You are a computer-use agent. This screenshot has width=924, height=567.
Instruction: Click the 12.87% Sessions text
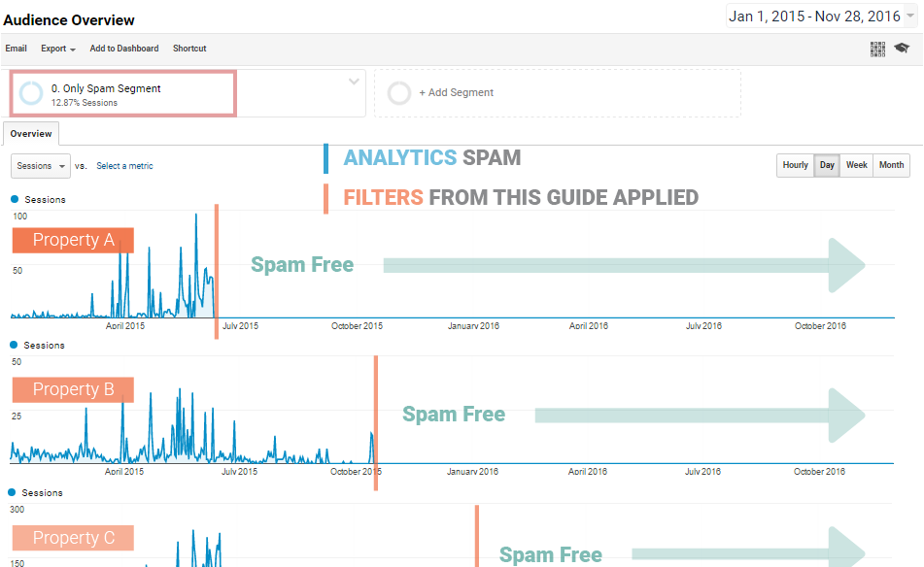(x=85, y=103)
